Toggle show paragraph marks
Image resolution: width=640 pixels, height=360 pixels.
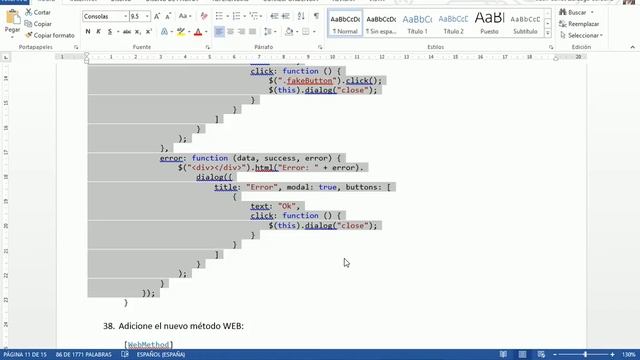(316, 16)
